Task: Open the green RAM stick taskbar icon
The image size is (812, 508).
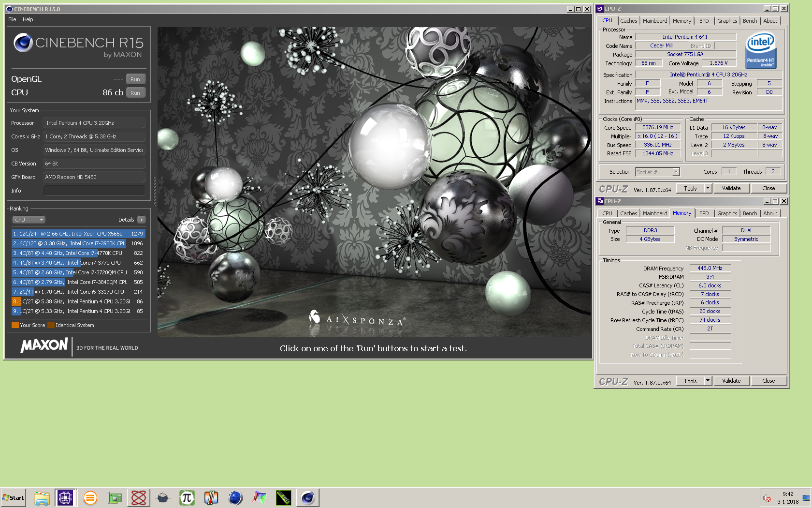Action: click(284, 497)
